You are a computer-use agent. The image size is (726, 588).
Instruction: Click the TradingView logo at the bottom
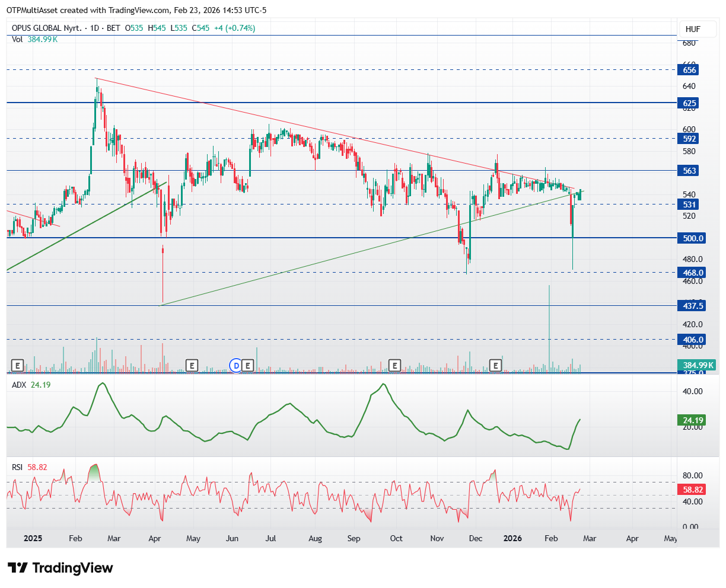pyautogui.click(x=60, y=568)
